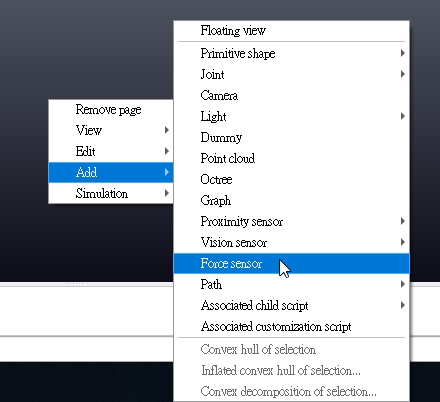Select Point cloud menu entry
Image resolution: width=440 pixels, height=402 pixels.
[x=291, y=158]
